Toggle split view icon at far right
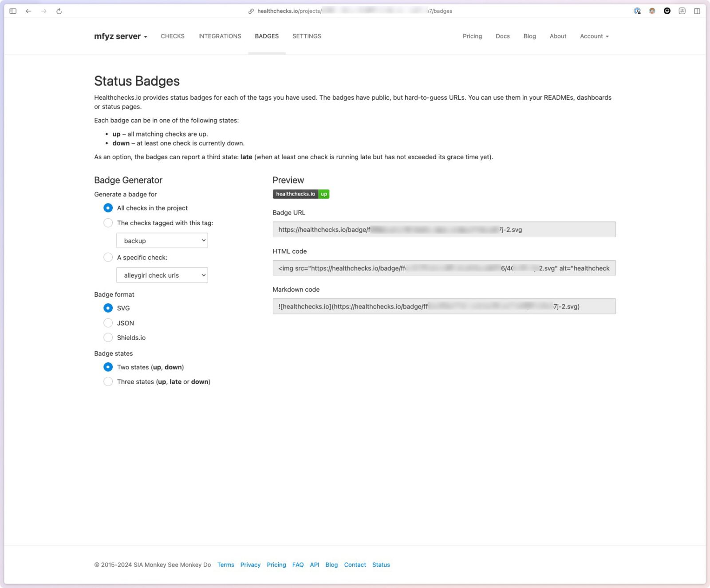 tap(697, 11)
